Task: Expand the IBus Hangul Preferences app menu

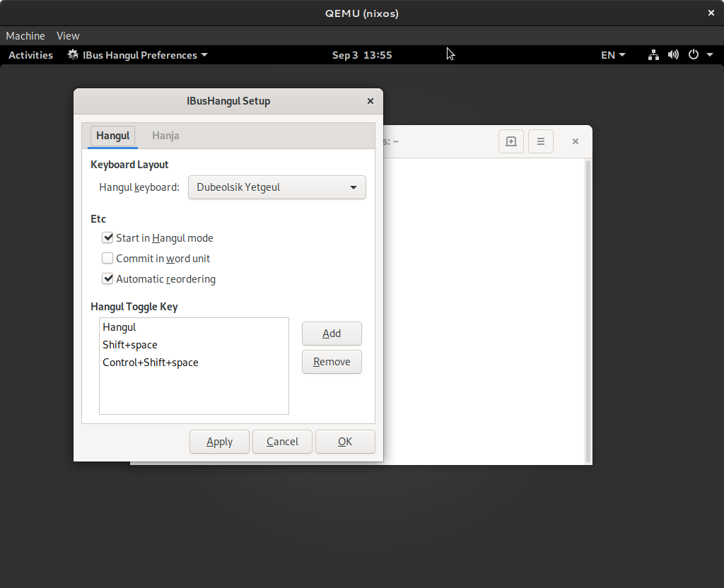Action: click(138, 55)
